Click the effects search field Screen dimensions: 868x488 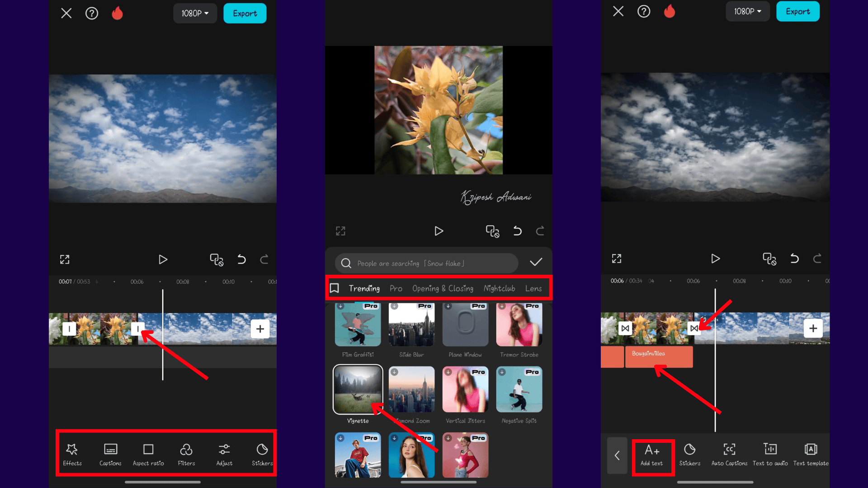pyautogui.click(x=426, y=263)
